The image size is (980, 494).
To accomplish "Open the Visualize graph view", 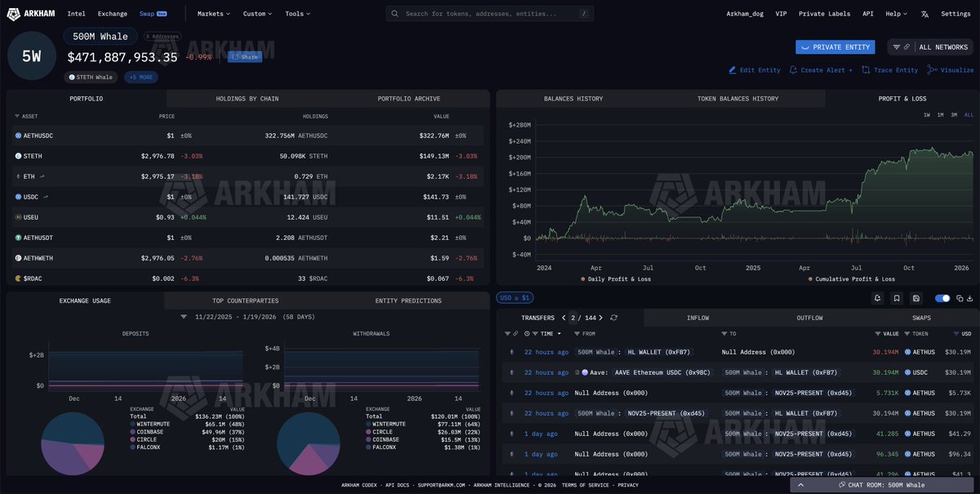I will coord(951,70).
